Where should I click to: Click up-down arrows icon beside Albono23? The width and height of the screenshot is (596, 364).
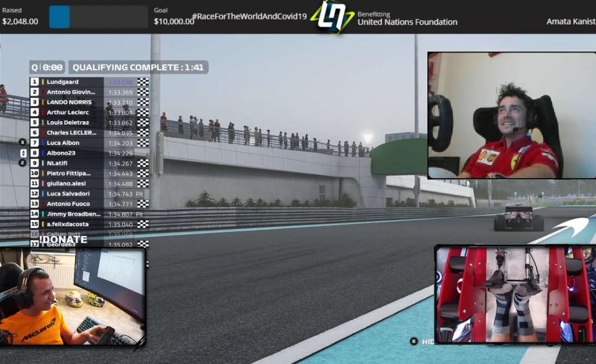[23, 153]
